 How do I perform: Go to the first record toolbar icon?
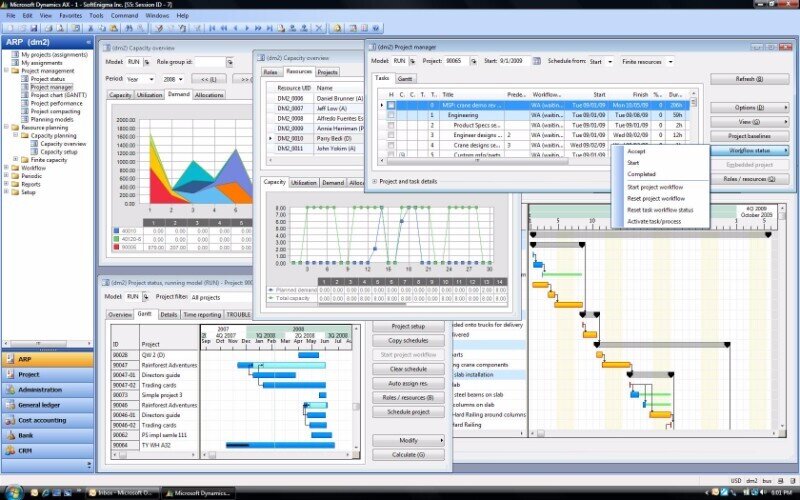pos(212,28)
